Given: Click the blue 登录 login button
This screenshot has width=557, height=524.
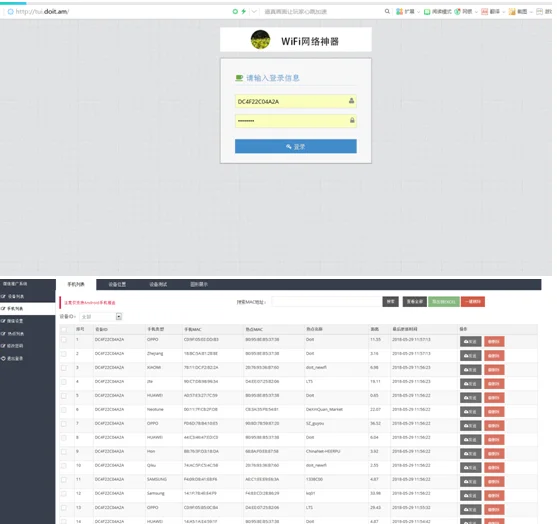Looking at the screenshot, I should click(x=296, y=146).
